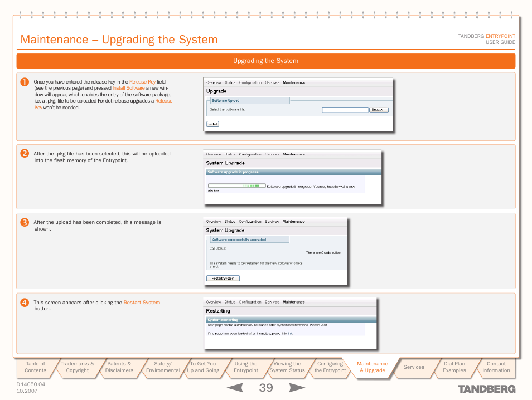Click the 'Restarting' heading
532x400 pixels.
pos(218,311)
